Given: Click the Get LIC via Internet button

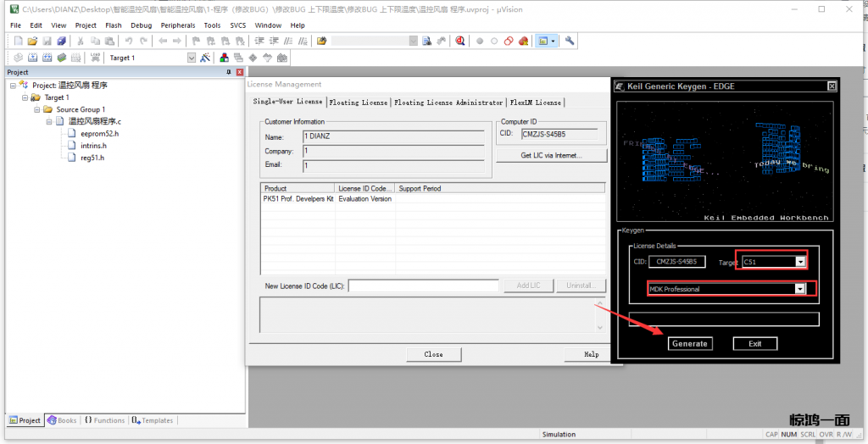Looking at the screenshot, I should [551, 156].
